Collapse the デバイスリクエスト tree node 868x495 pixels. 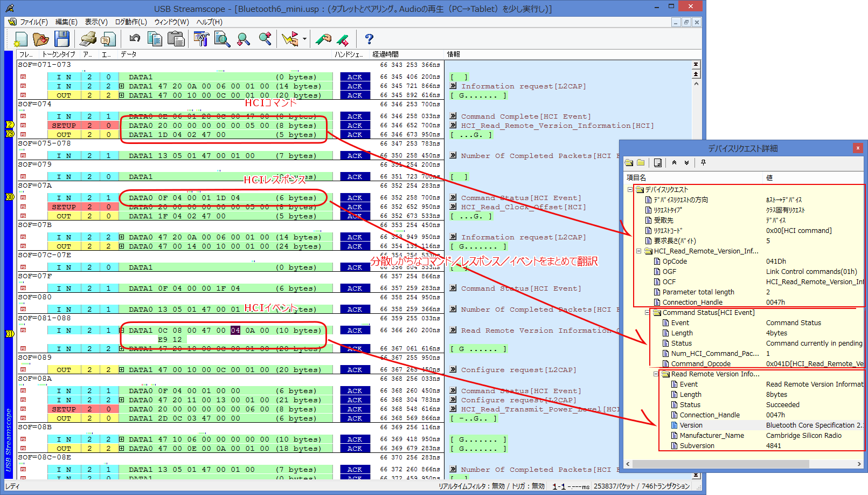point(630,189)
